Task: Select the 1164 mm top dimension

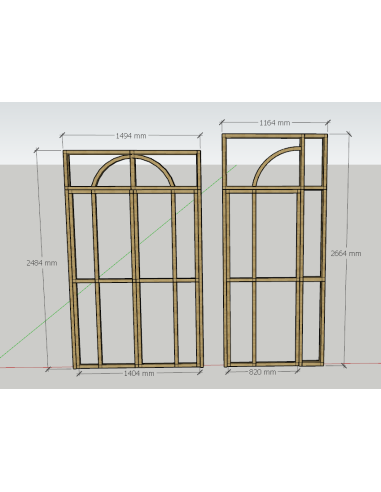Action: point(275,123)
